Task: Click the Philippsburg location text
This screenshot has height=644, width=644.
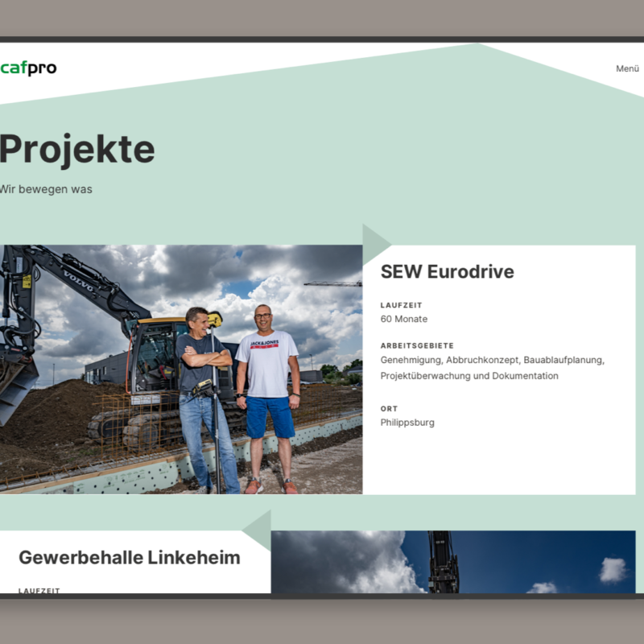Action: point(407,423)
